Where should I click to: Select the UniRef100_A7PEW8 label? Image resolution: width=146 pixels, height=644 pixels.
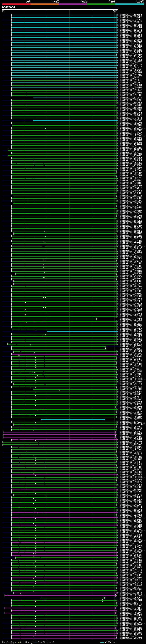point(131,93)
